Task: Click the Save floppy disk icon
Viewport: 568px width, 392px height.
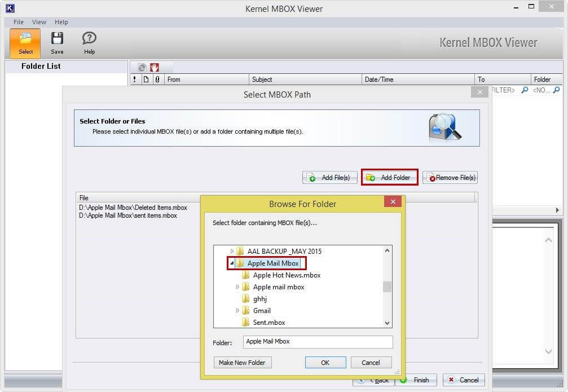Action: click(x=57, y=38)
